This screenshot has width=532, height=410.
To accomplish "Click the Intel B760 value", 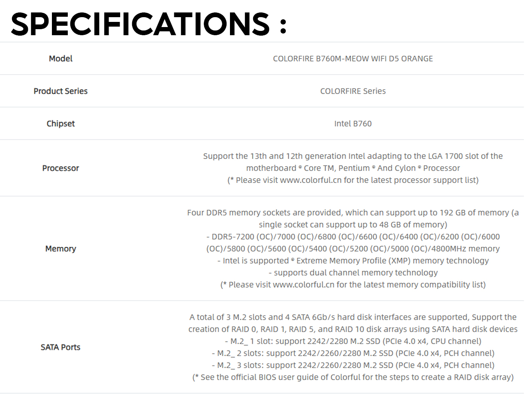I will (x=353, y=124).
